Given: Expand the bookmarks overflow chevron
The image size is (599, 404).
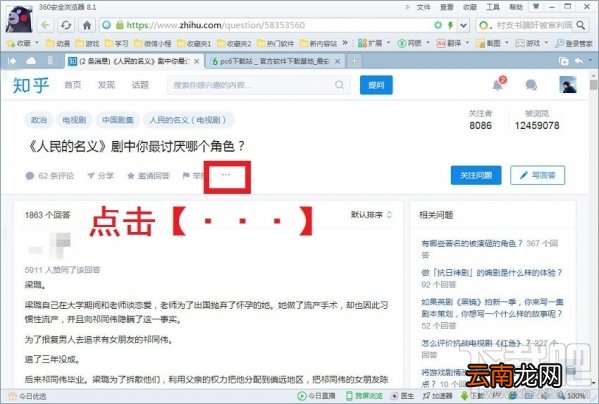Looking at the screenshot, I should [345, 43].
